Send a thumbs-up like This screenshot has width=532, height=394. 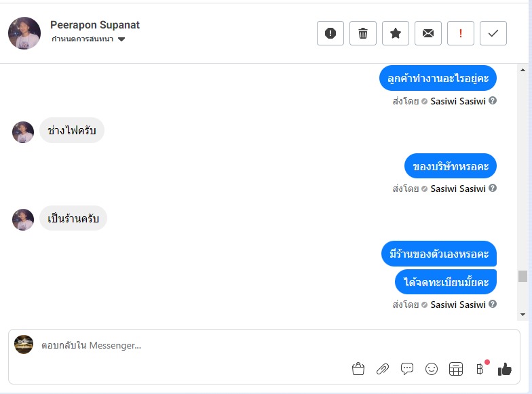[504, 369]
